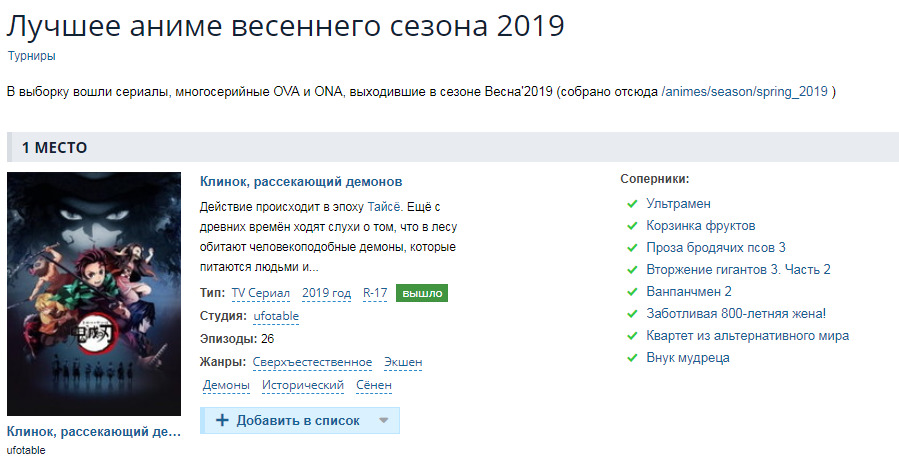Image resolution: width=899 pixels, height=475 pixels.
Task: Open competitor Корзинка фруктов
Action: (700, 226)
